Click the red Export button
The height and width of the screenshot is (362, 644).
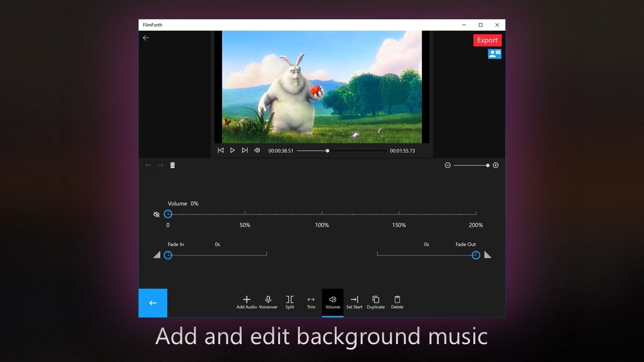(487, 40)
